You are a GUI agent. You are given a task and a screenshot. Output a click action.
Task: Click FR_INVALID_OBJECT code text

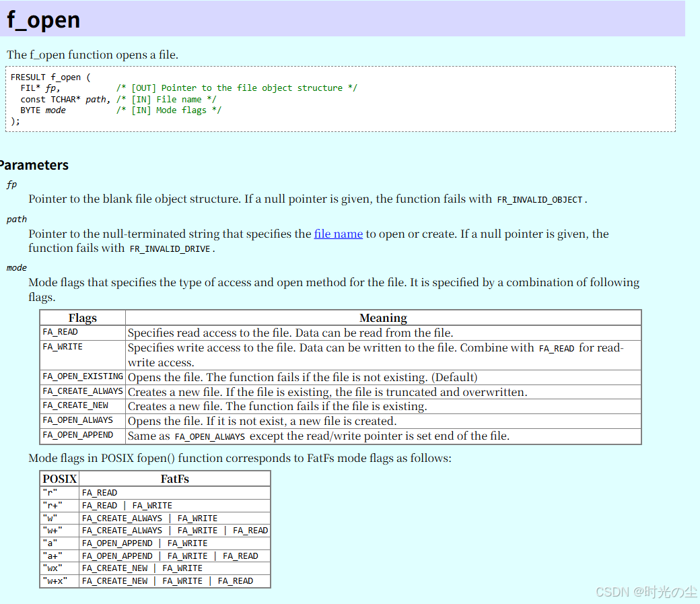tap(540, 200)
